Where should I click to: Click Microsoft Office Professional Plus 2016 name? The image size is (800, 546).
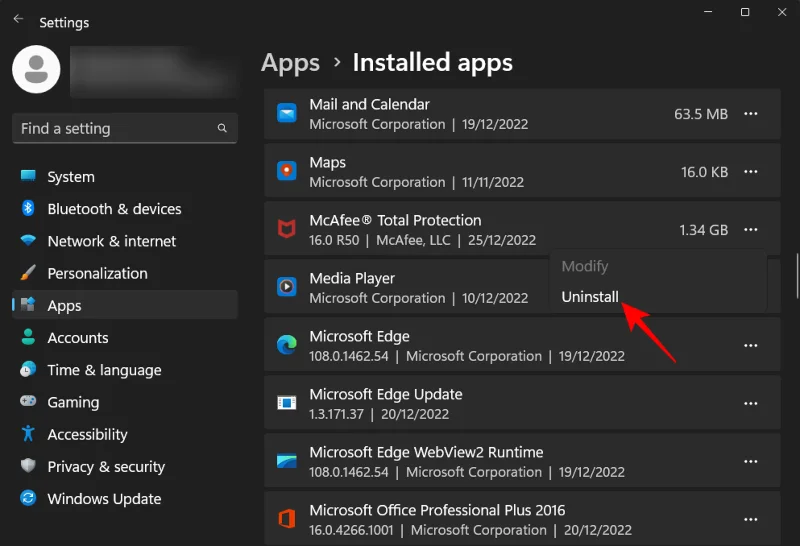click(437, 510)
